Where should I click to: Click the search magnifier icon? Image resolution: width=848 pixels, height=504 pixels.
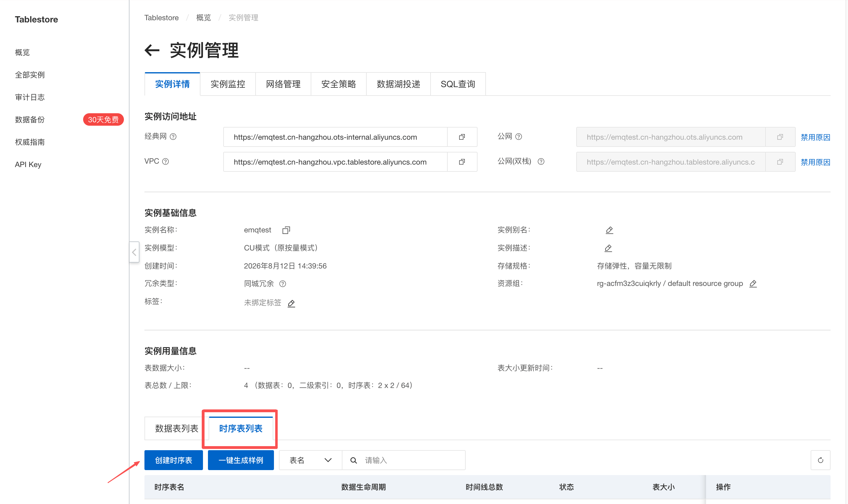353,460
